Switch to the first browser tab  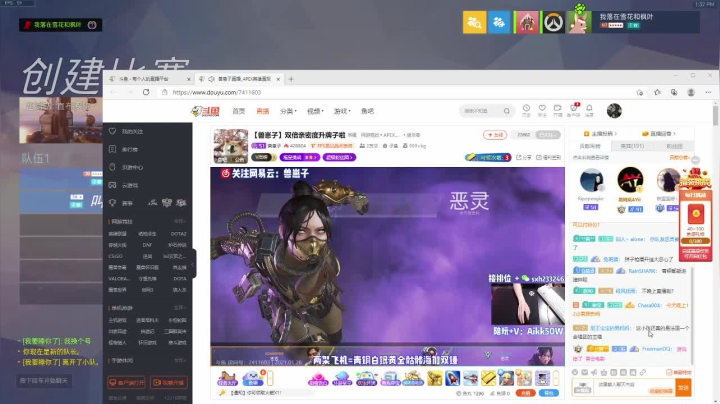(147, 79)
